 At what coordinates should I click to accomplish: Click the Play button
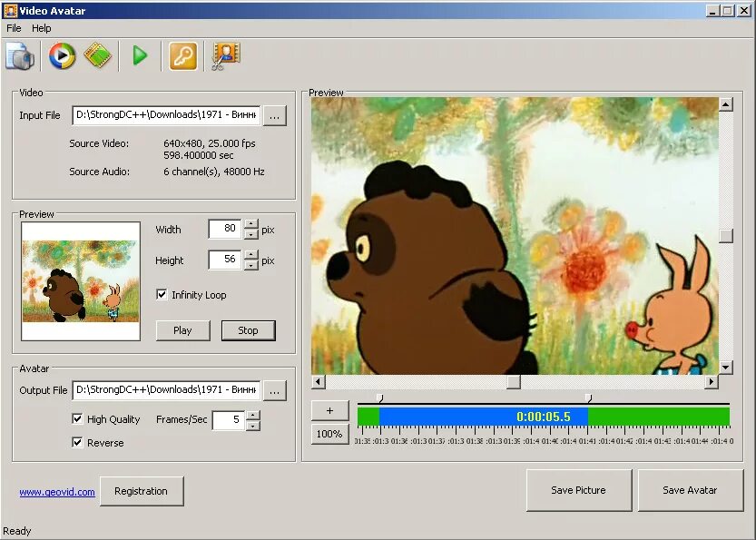pyautogui.click(x=182, y=330)
